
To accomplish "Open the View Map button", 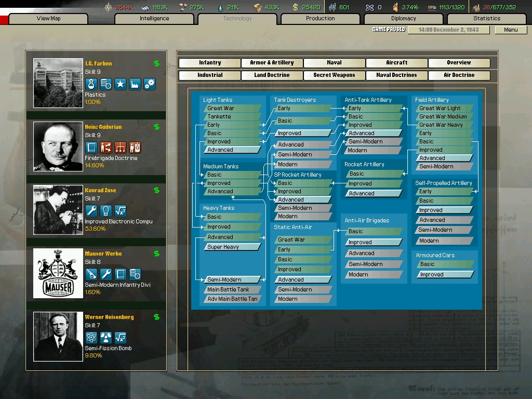I will click(48, 19).
